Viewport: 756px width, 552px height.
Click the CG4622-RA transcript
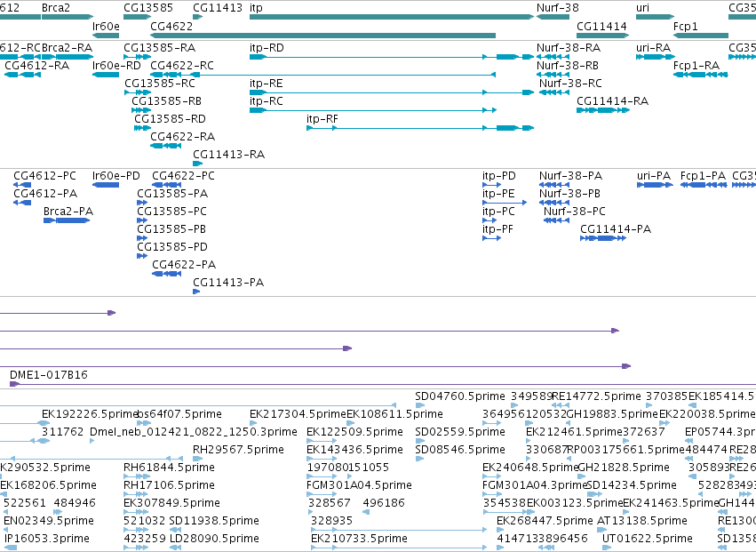(166, 146)
